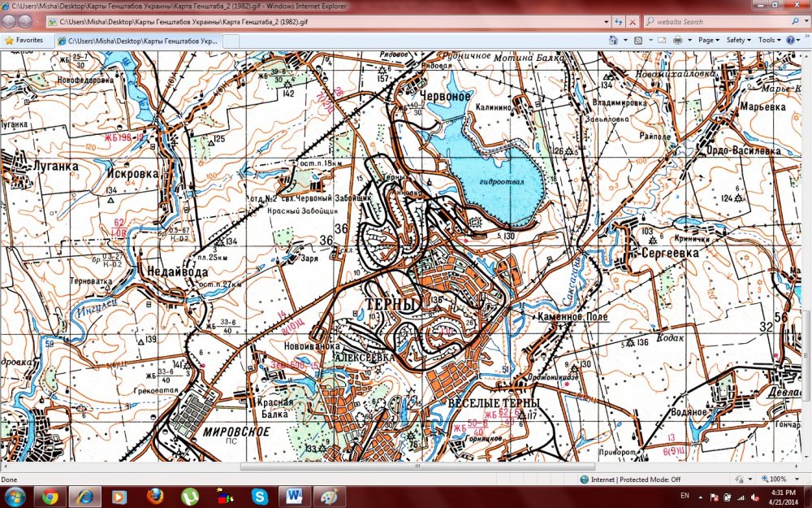The image size is (812, 508).
Task: Click the "Искровка" label on the map
Action: [132, 174]
